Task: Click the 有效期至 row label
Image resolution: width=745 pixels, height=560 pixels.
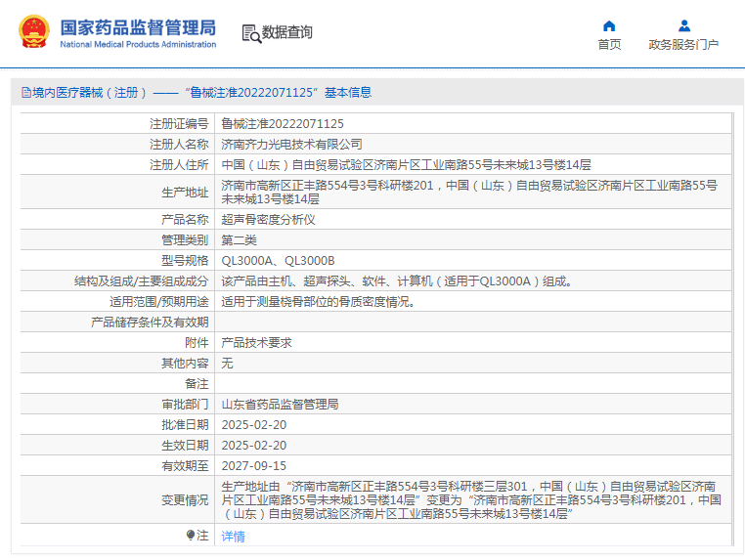Action: point(185,465)
